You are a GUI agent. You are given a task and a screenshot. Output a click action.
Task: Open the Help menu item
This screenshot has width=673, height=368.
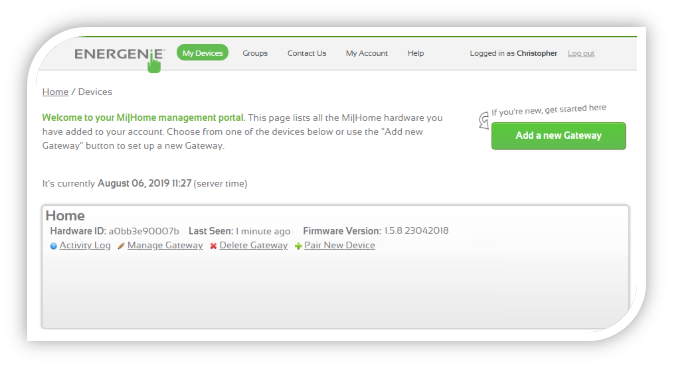415,53
